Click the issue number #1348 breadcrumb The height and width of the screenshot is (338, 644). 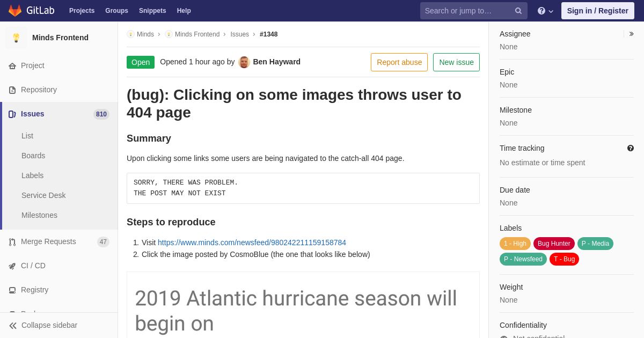pos(269,34)
